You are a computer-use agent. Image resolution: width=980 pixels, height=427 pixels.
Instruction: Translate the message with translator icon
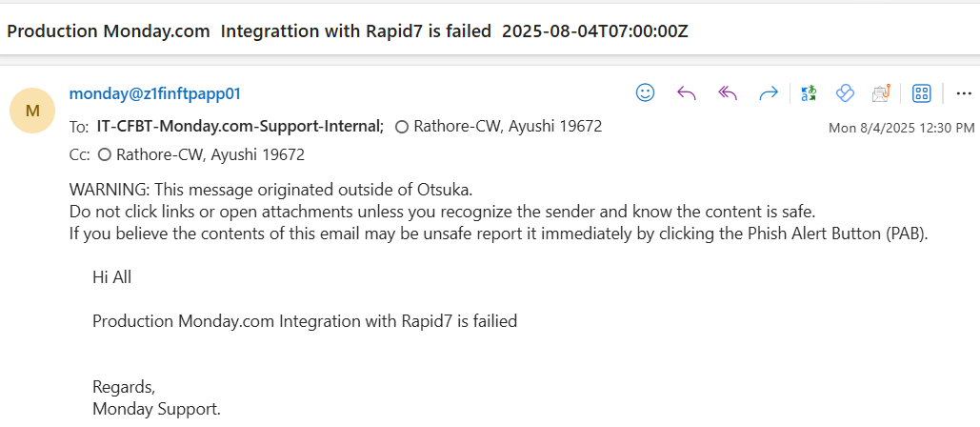pos(809,92)
